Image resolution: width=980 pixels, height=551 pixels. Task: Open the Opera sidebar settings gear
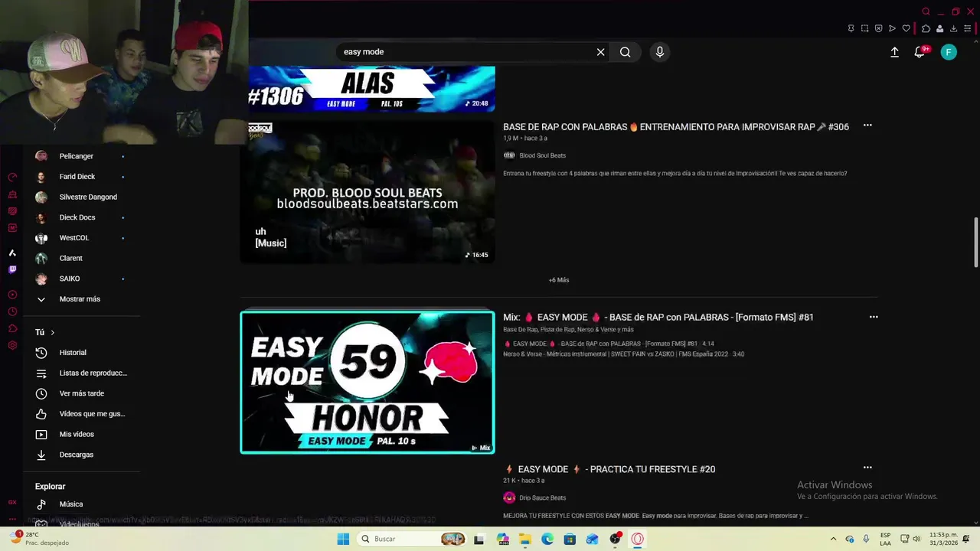click(12, 345)
